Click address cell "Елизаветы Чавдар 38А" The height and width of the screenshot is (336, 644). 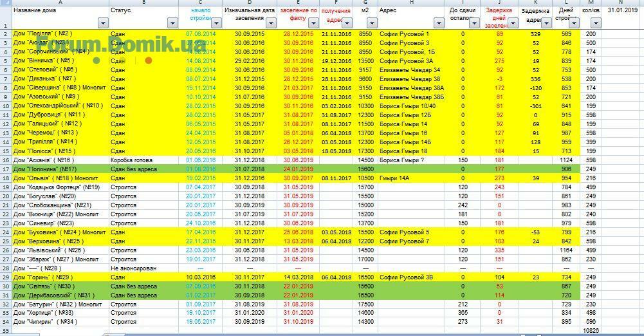(411, 88)
